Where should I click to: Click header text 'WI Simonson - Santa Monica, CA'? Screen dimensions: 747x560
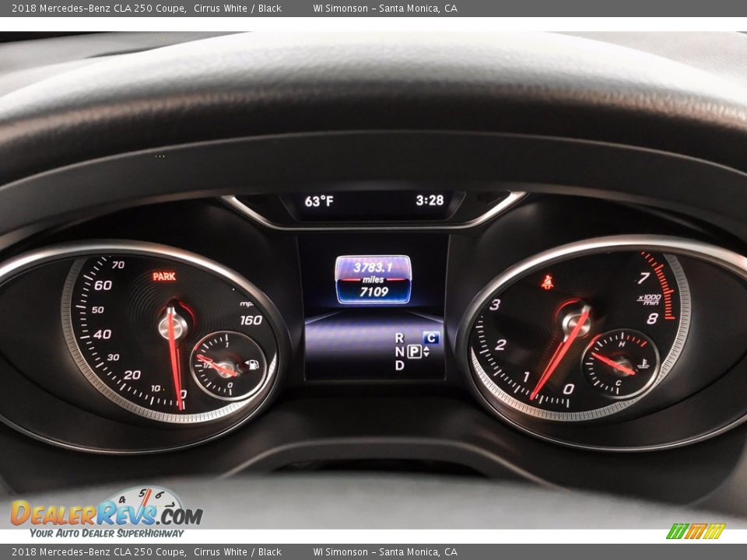point(385,8)
